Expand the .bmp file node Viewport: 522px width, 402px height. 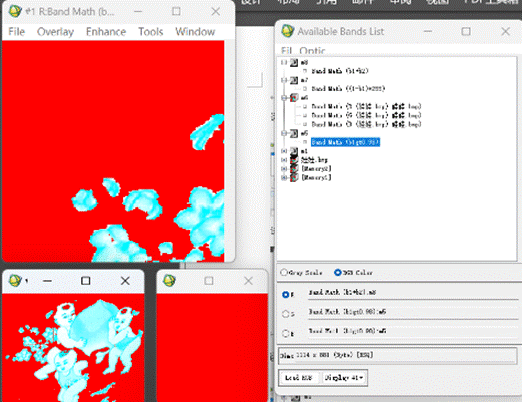(284, 160)
